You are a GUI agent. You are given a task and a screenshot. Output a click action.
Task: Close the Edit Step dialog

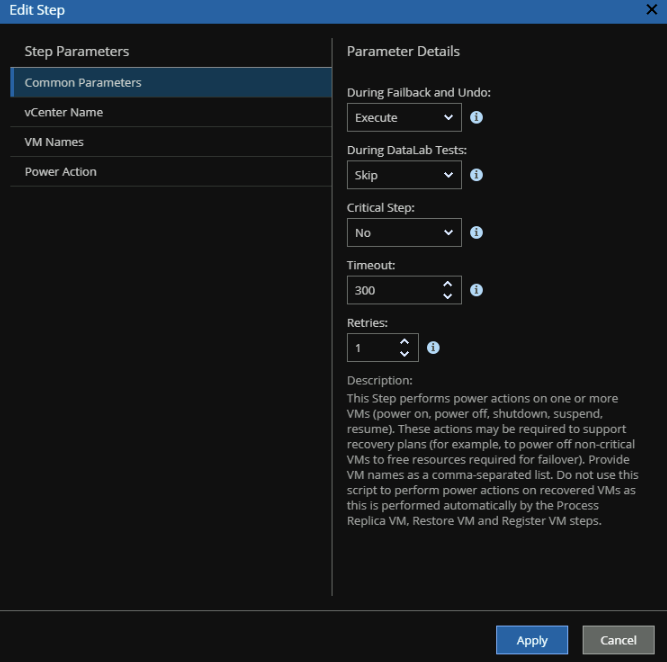pyautogui.click(x=651, y=10)
